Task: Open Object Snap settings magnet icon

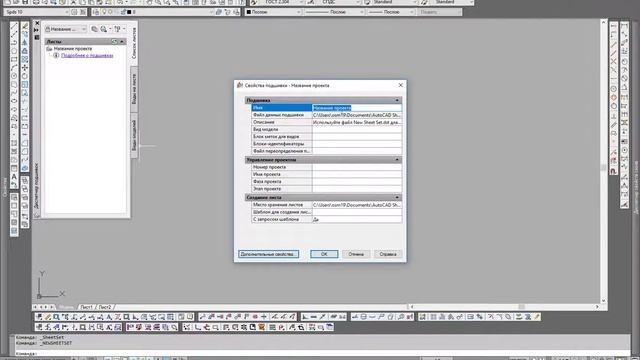Action: 613,171
